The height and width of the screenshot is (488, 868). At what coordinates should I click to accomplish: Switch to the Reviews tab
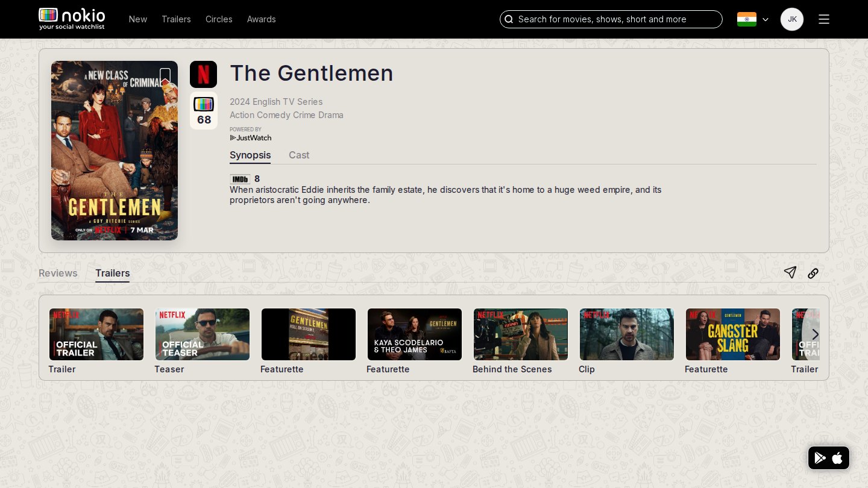click(x=58, y=273)
